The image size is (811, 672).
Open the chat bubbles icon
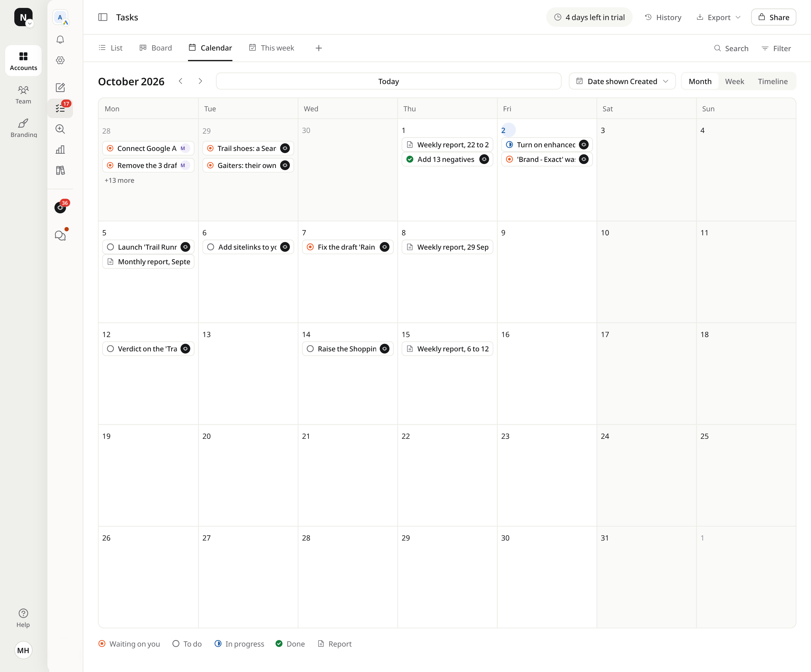(60, 235)
